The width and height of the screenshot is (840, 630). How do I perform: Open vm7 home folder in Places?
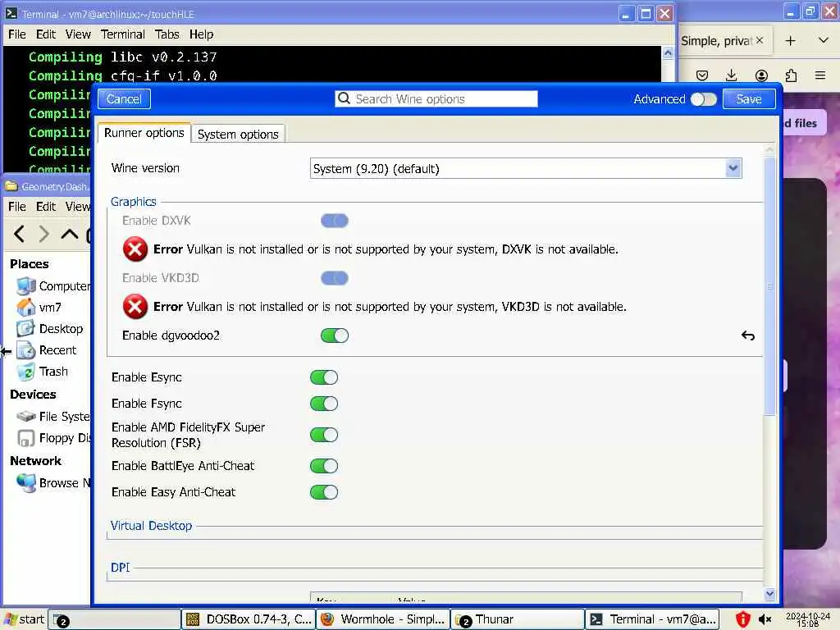pos(39,308)
